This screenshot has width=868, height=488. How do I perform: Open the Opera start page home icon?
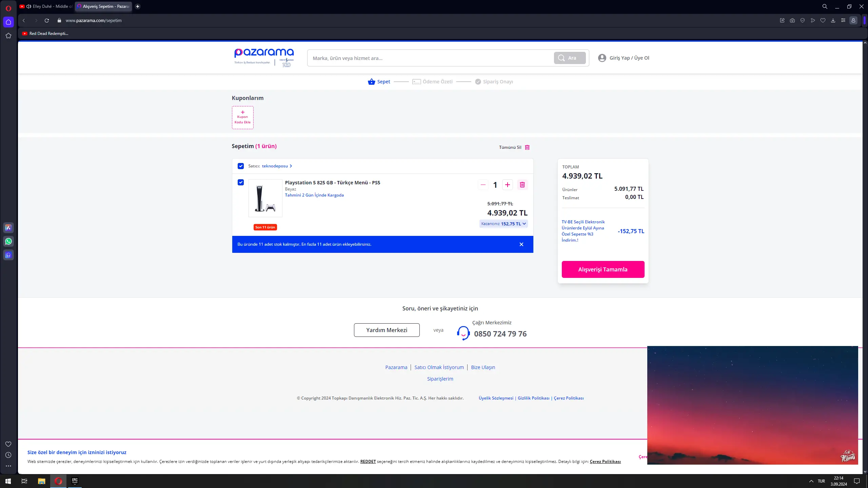click(x=8, y=22)
